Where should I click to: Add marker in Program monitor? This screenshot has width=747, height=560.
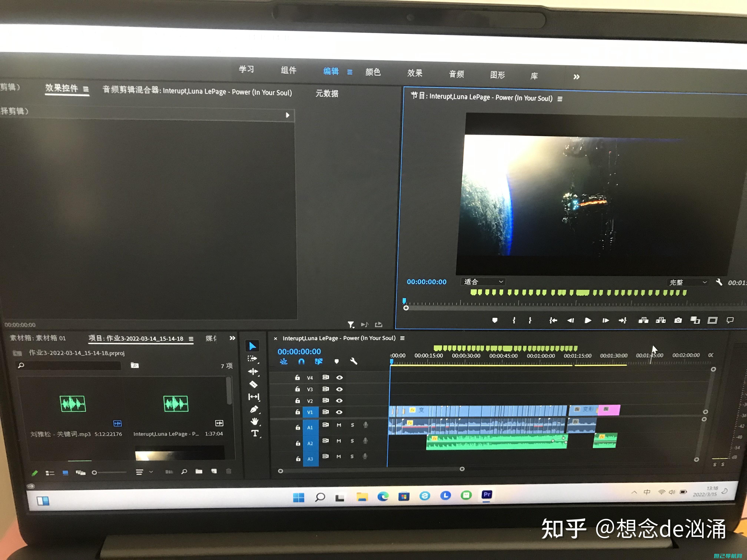pyautogui.click(x=495, y=320)
